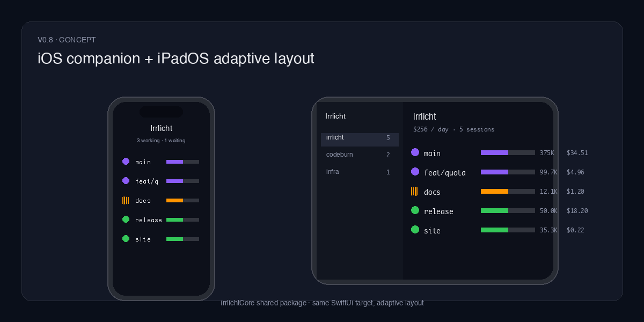644x322 pixels.
Task: Click the IrrlichtCore shared package caption
Action: coord(322,303)
